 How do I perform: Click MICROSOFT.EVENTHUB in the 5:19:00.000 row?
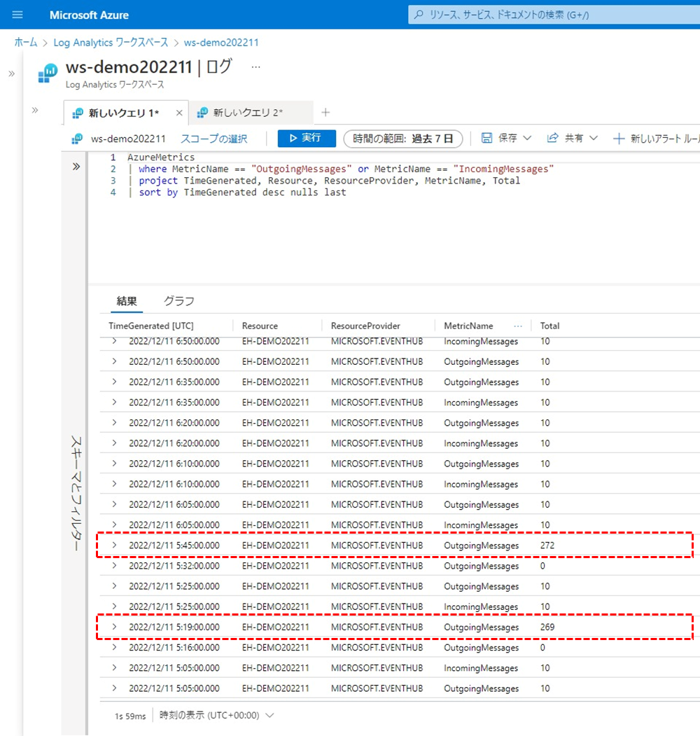pyautogui.click(x=377, y=627)
